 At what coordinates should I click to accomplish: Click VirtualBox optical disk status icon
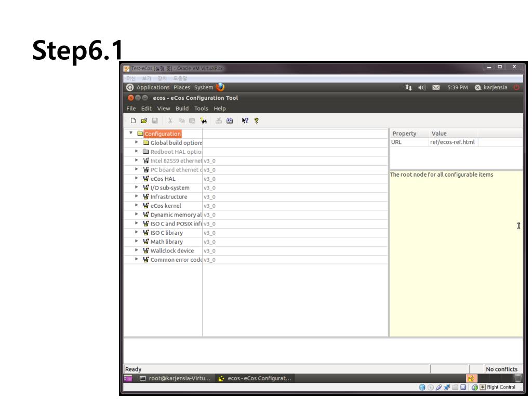[431, 387]
